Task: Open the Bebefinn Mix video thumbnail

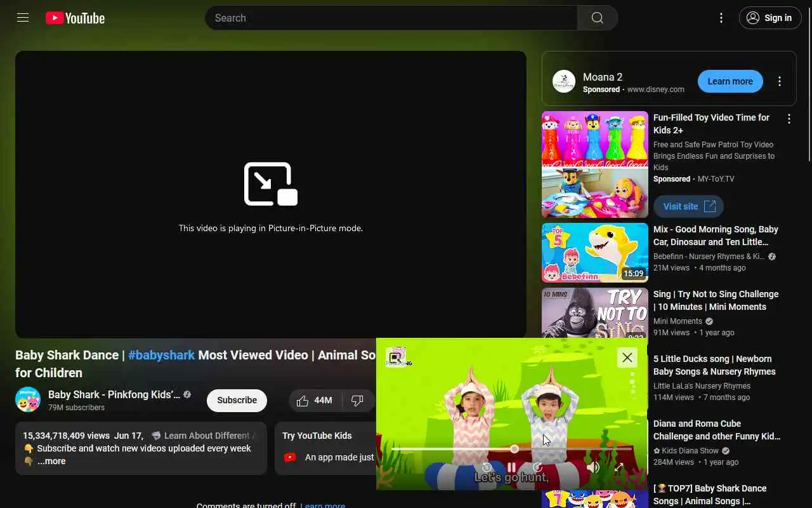Action: (x=595, y=253)
